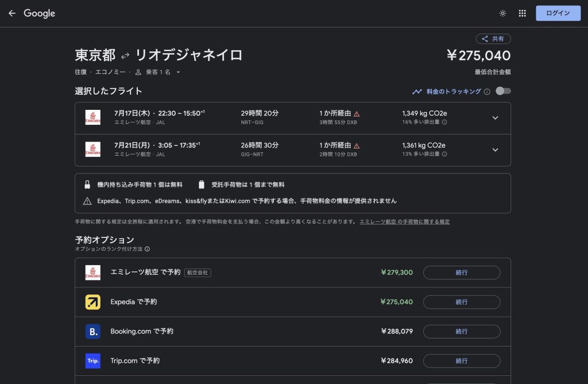Continue booking with エミレーツ航空

coord(461,272)
